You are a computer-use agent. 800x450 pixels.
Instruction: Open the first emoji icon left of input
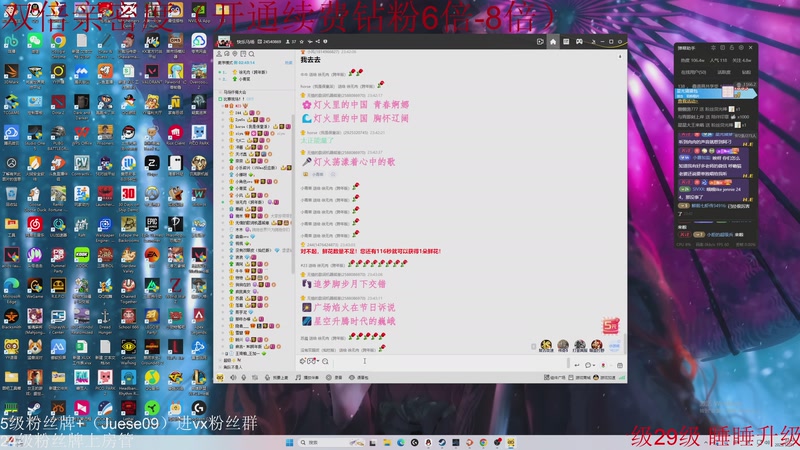[x=303, y=361]
